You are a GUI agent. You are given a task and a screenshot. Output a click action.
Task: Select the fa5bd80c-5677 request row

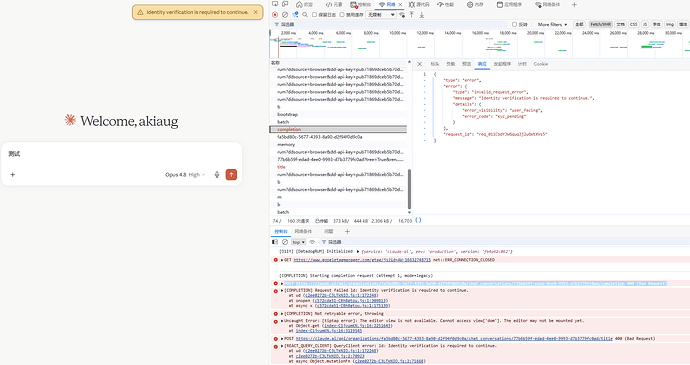[x=338, y=137]
